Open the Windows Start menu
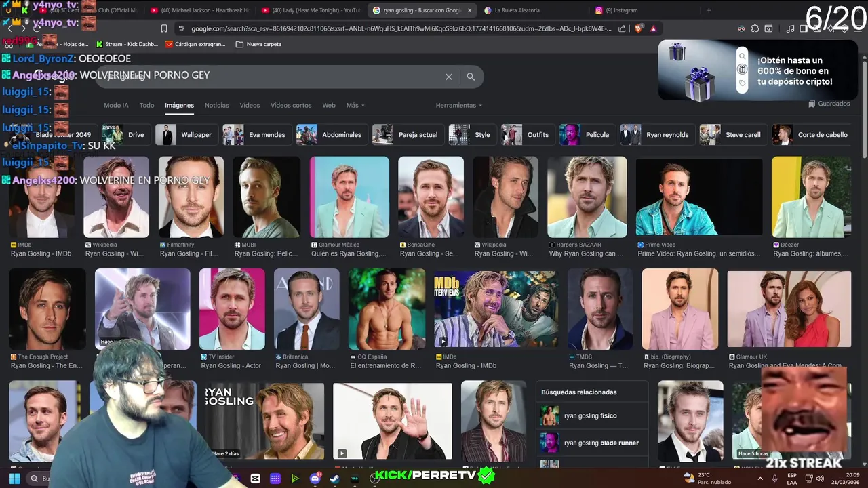This screenshot has width=868, height=488. (x=14, y=479)
